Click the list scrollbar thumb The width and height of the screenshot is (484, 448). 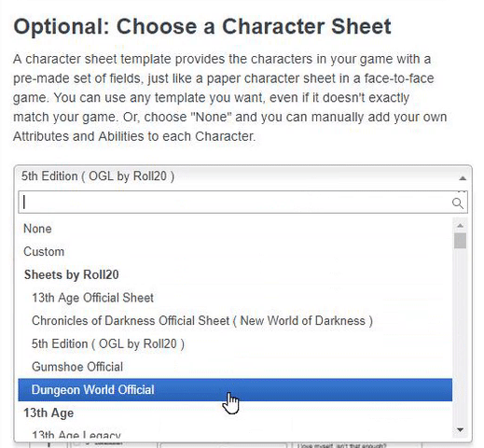(x=460, y=241)
